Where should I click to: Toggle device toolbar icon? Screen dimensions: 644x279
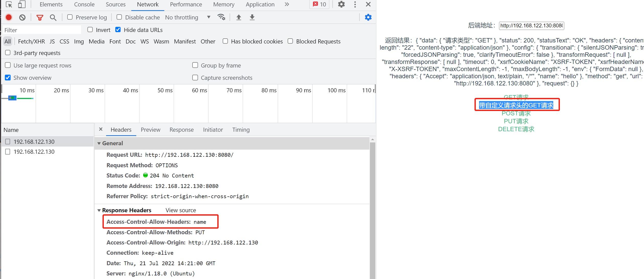[x=22, y=5]
